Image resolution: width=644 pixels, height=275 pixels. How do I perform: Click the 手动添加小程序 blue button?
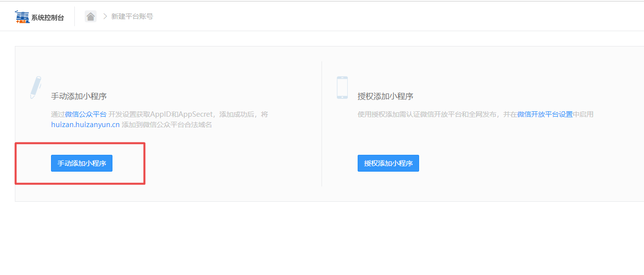click(82, 163)
